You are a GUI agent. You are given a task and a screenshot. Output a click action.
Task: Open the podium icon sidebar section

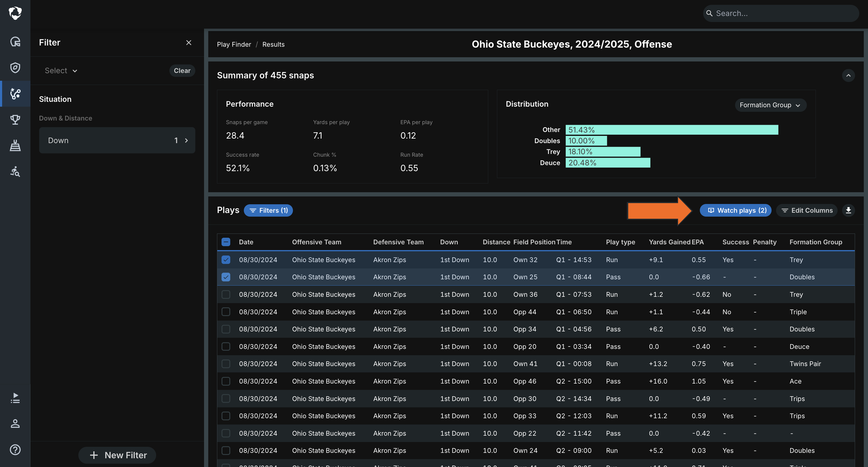15,145
